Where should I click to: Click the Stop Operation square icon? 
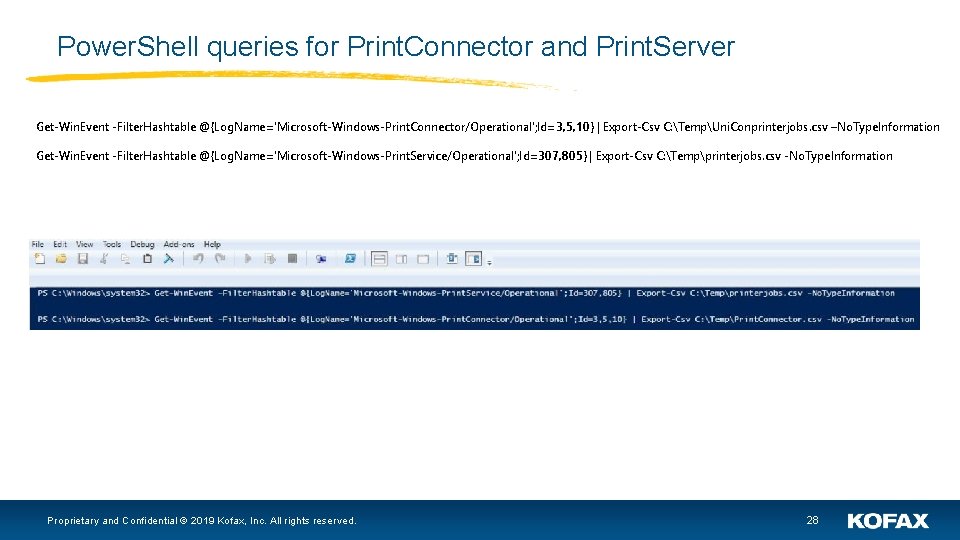292,258
